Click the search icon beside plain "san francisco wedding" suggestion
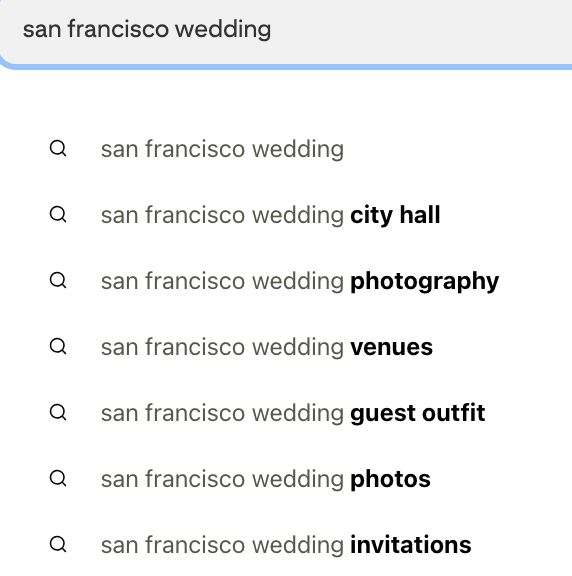 pyautogui.click(x=58, y=149)
